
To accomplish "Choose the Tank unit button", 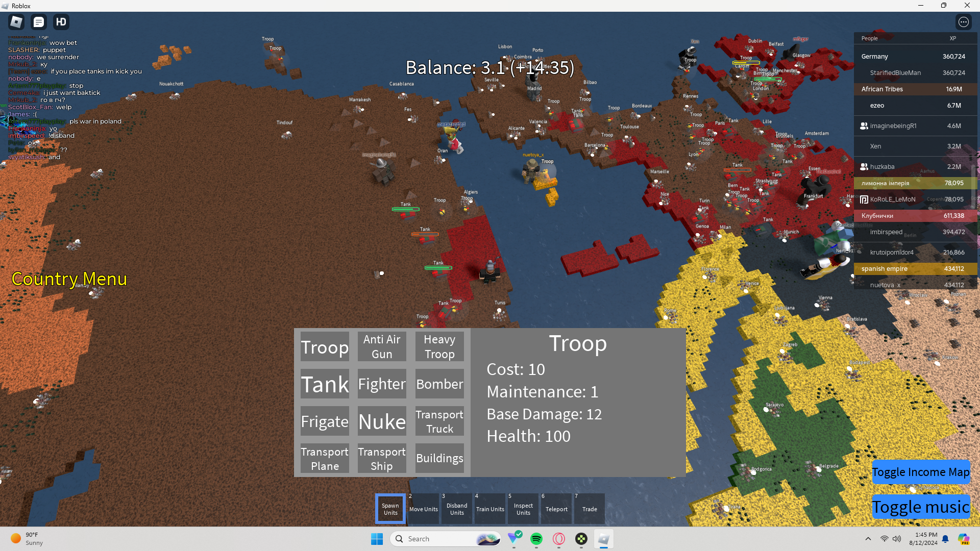I will click(x=325, y=384).
